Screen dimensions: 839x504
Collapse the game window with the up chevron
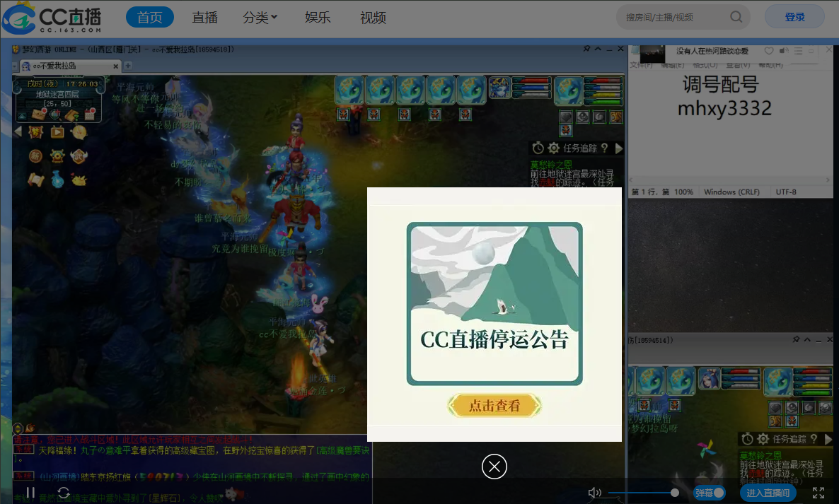tap(598, 49)
